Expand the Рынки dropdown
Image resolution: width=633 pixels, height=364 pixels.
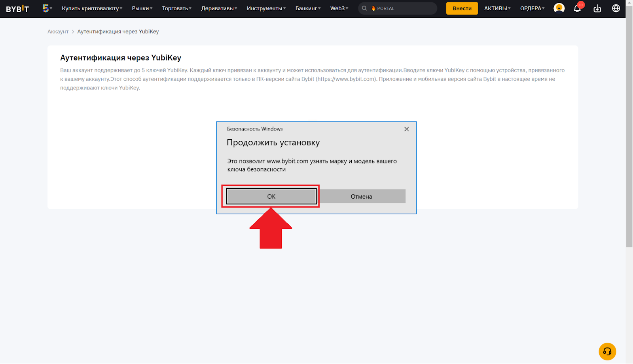[142, 8]
